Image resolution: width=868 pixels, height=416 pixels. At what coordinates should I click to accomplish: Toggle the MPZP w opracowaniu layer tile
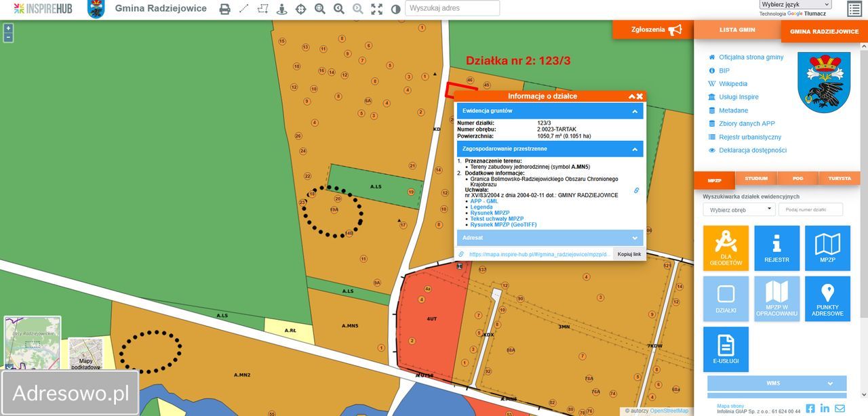coord(776,299)
